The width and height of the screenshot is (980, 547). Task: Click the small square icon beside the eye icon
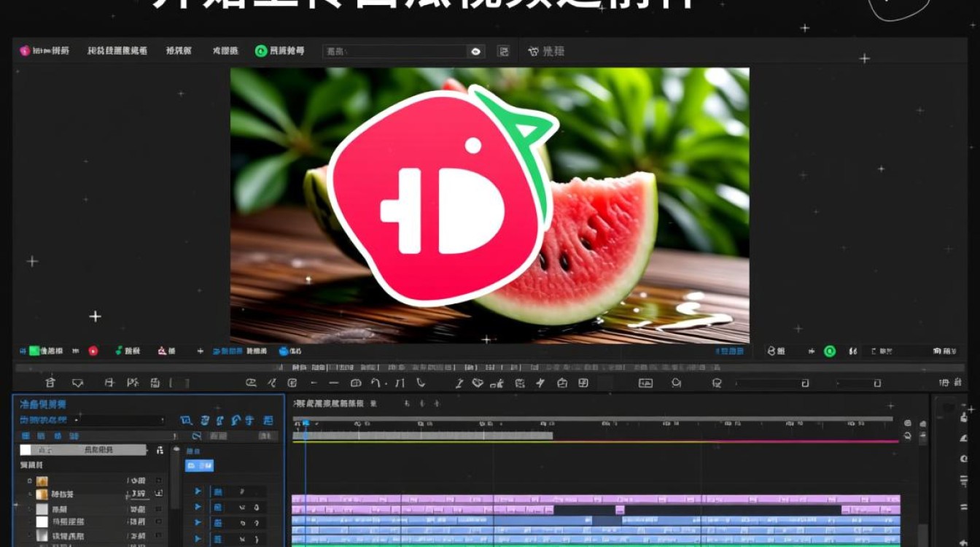coord(503,51)
